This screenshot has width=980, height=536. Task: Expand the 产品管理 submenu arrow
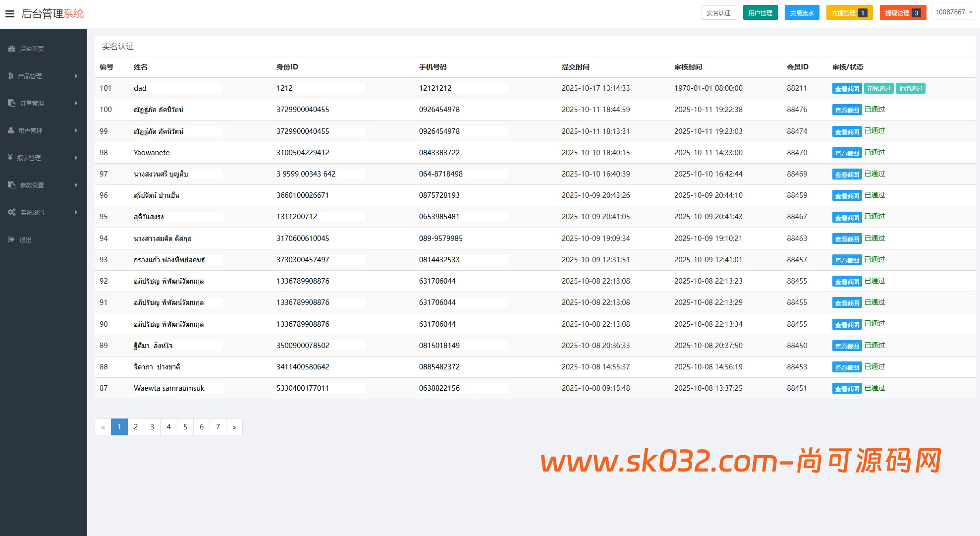(76, 76)
